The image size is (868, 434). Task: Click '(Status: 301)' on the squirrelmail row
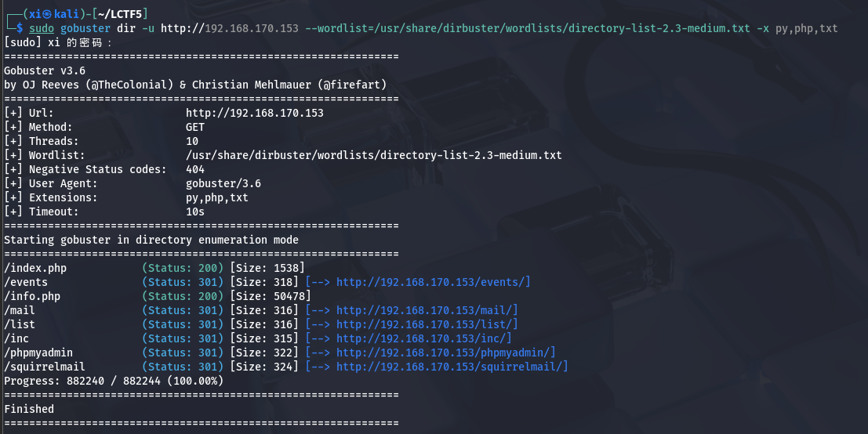point(183,367)
